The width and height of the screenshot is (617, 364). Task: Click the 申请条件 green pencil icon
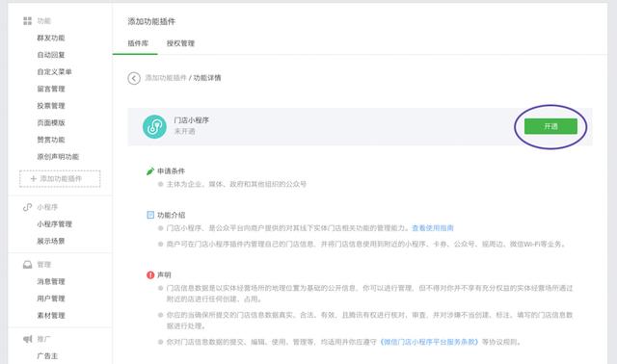point(150,171)
